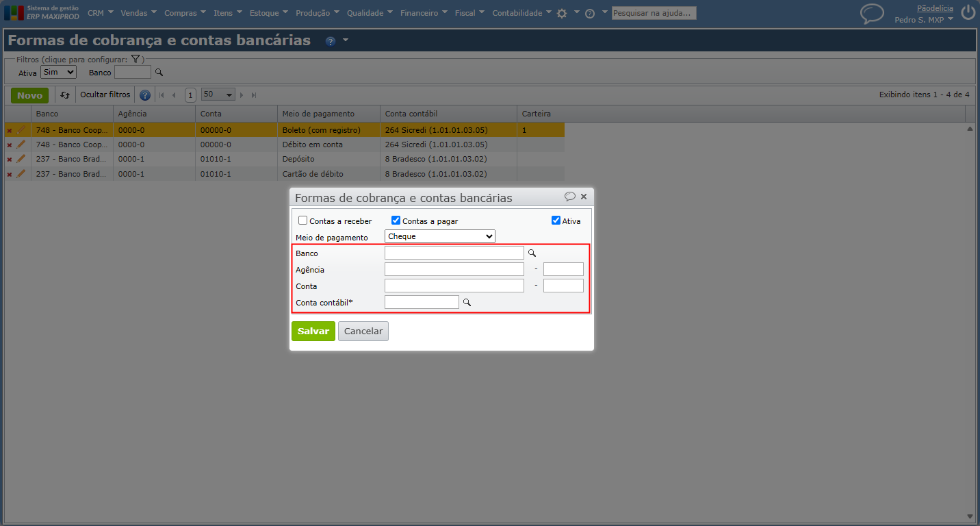980x526 pixels.
Task: Expand the user Pedro S. MXP dropdown
Action: [951, 20]
